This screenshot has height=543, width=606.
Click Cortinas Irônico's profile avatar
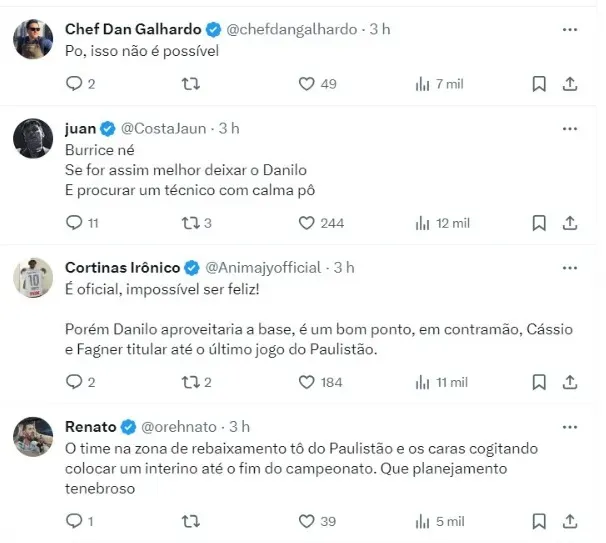(33, 279)
